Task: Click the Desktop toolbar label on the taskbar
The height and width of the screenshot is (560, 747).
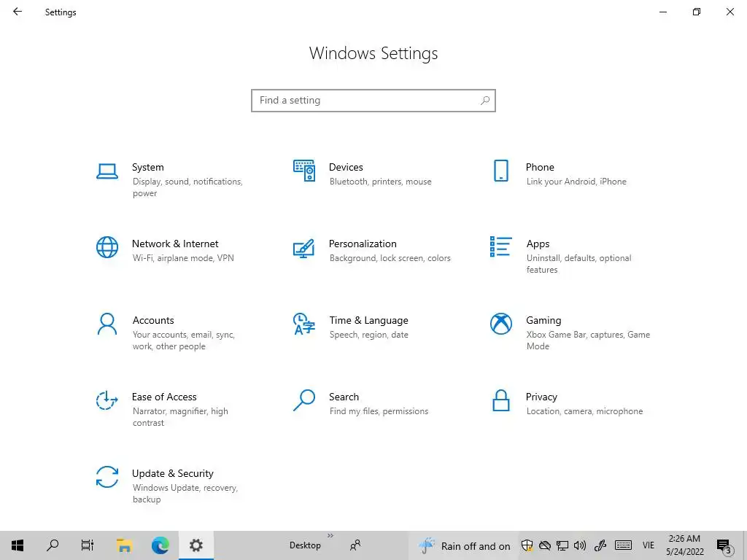Action: point(305,545)
